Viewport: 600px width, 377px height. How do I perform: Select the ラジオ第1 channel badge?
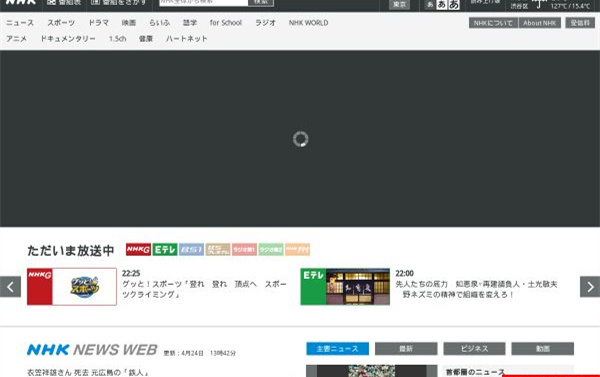244,250
